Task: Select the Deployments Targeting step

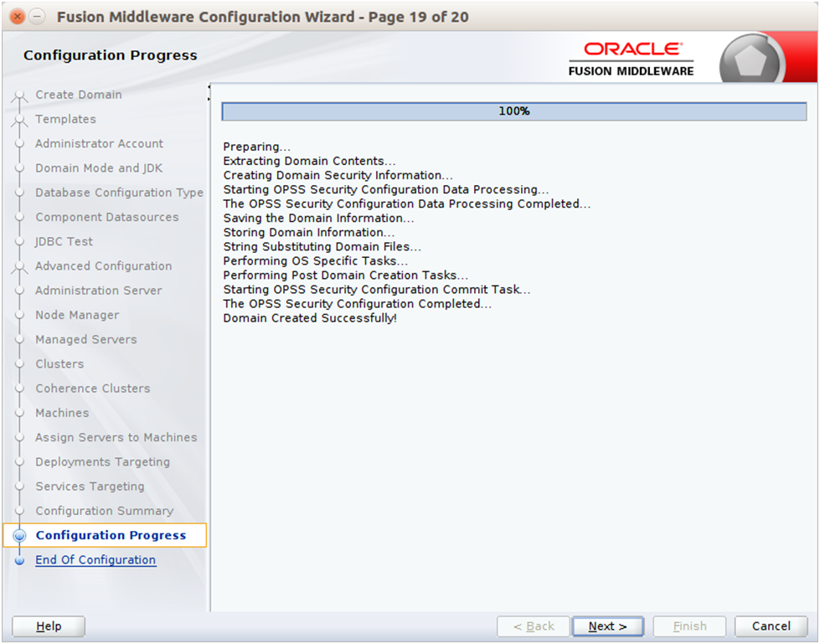Action: pyautogui.click(x=102, y=461)
